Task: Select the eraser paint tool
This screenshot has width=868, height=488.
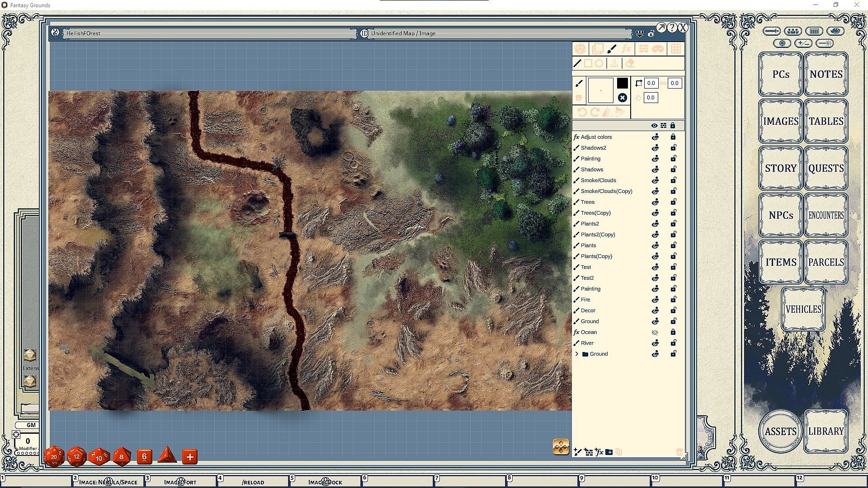Action: point(630,64)
